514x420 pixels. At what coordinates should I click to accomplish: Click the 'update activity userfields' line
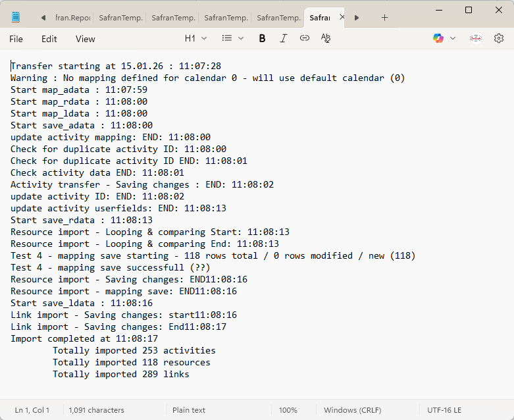pos(118,208)
